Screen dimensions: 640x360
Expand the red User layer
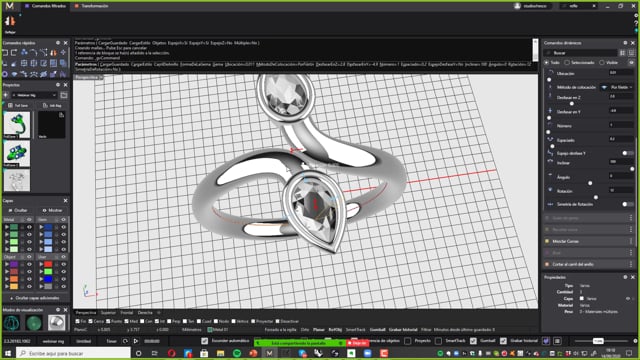click(x=42, y=264)
